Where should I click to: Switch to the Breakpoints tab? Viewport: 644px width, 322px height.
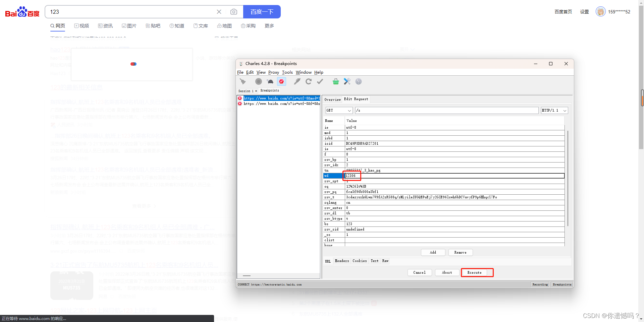point(270,90)
